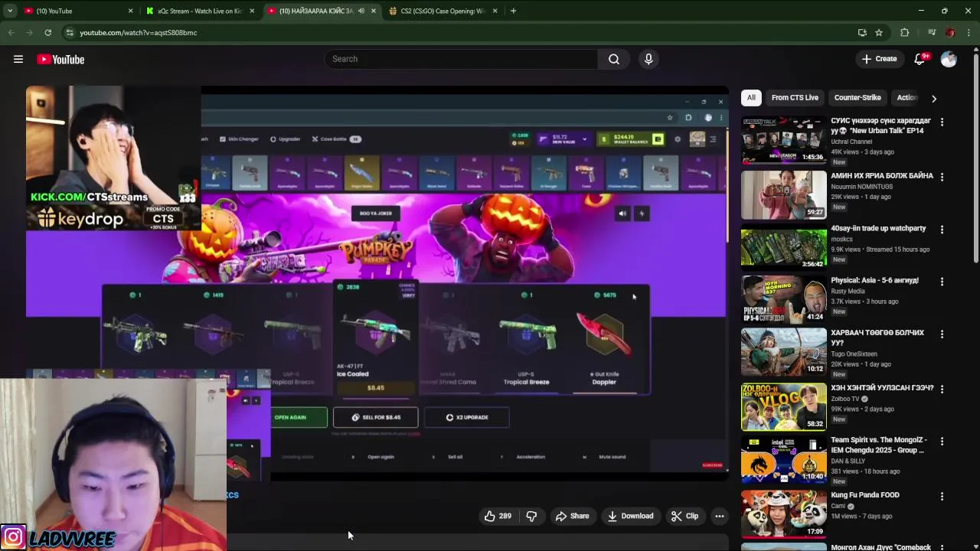980x551 pixels.
Task: Open media control icon in browser toolbar
Action: (x=932, y=32)
